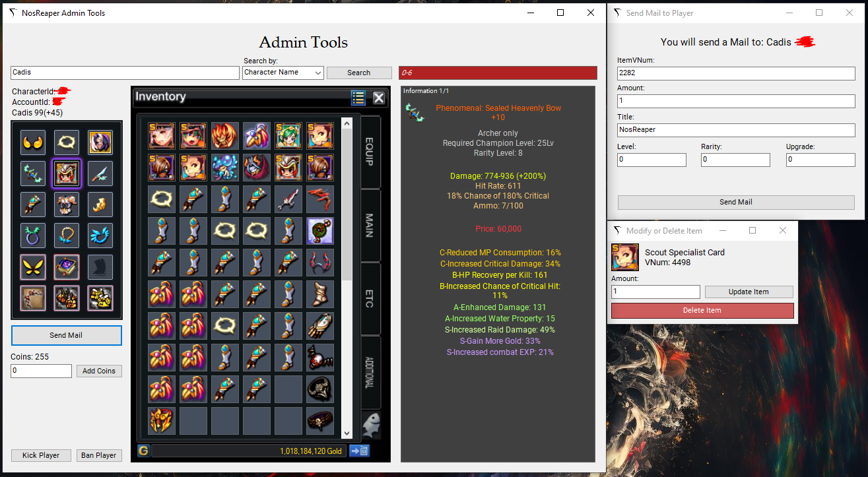Click Send Mail in Send Mail to Player window
The height and width of the screenshot is (477, 868).
(736, 202)
